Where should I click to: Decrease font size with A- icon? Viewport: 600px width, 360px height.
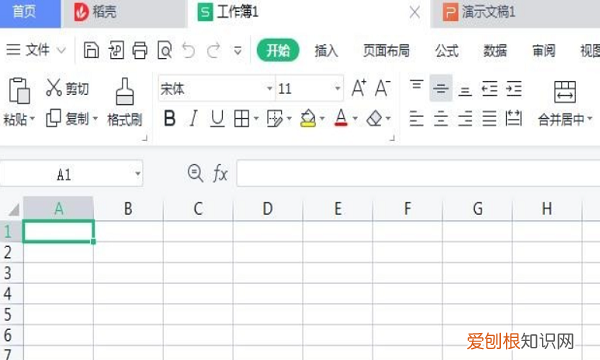(383, 88)
